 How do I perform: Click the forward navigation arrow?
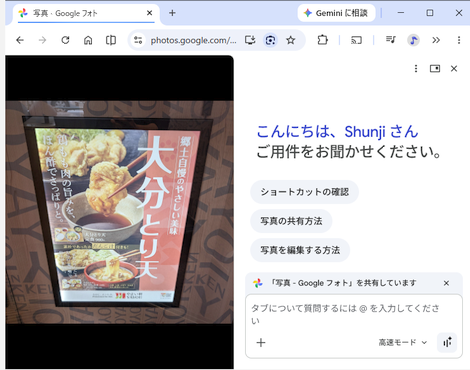click(42, 40)
